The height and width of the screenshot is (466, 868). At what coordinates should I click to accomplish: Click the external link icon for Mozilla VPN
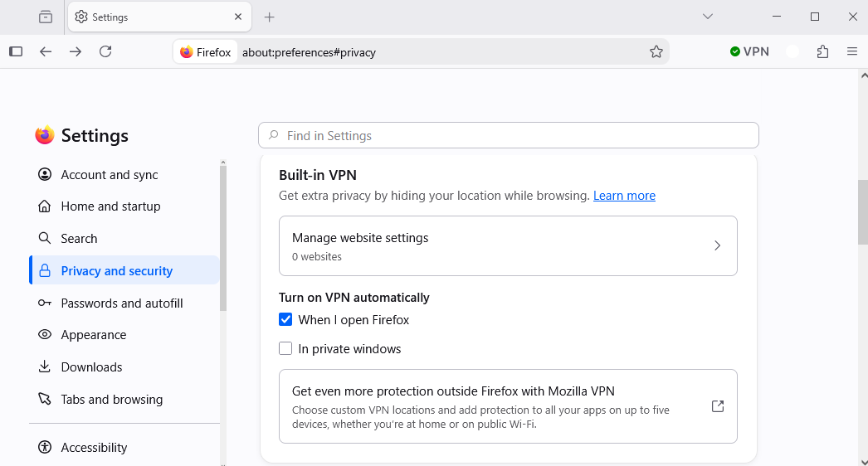[718, 406]
